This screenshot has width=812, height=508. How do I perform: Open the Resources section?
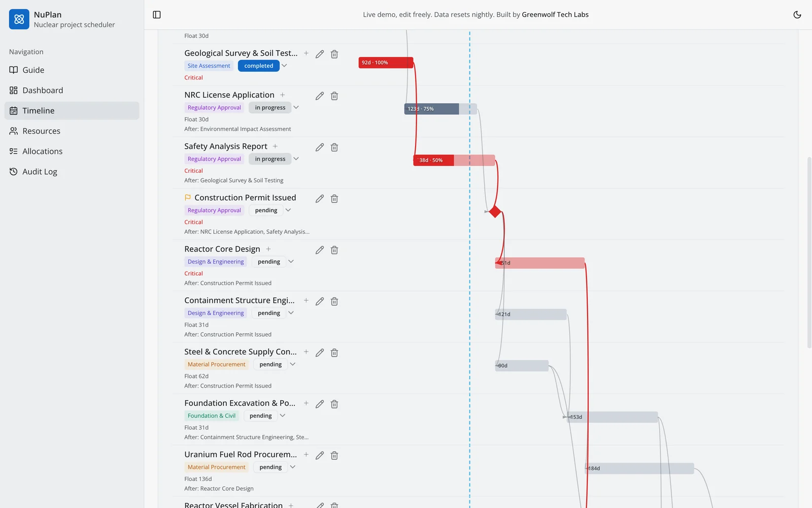click(x=72, y=131)
